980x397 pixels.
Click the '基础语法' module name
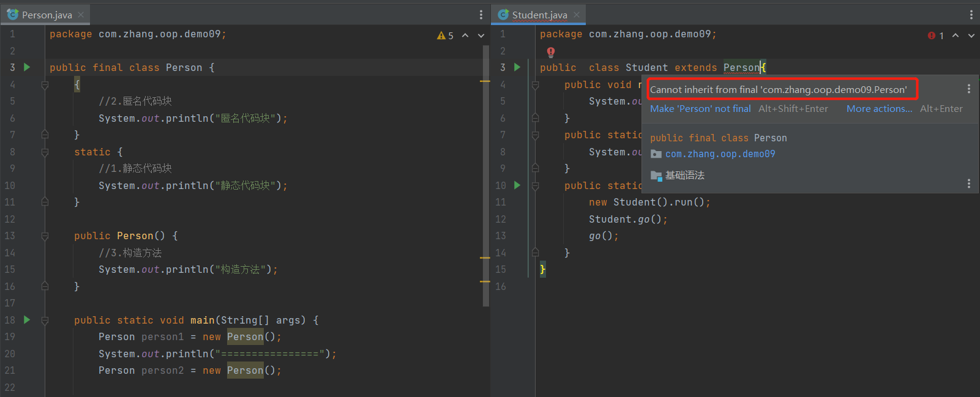(685, 176)
